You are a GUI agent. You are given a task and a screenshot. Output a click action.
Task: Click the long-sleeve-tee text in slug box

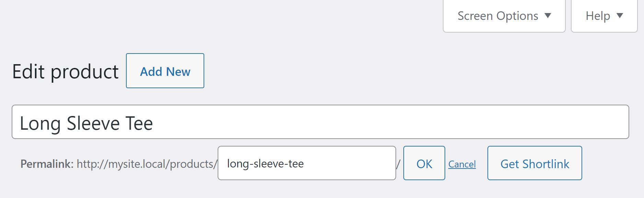pyautogui.click(x=265, y=164)
